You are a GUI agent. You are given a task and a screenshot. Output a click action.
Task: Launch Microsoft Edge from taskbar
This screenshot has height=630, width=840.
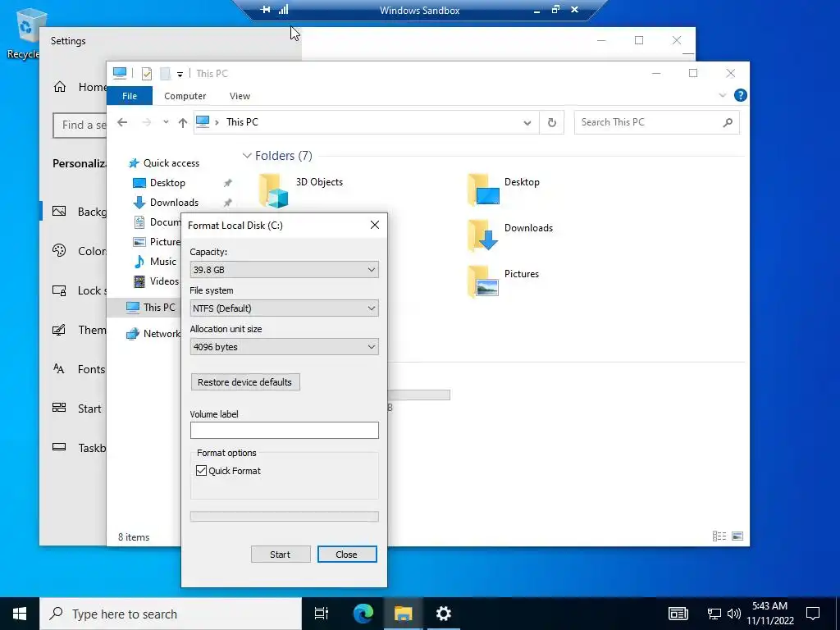(363, 614)
